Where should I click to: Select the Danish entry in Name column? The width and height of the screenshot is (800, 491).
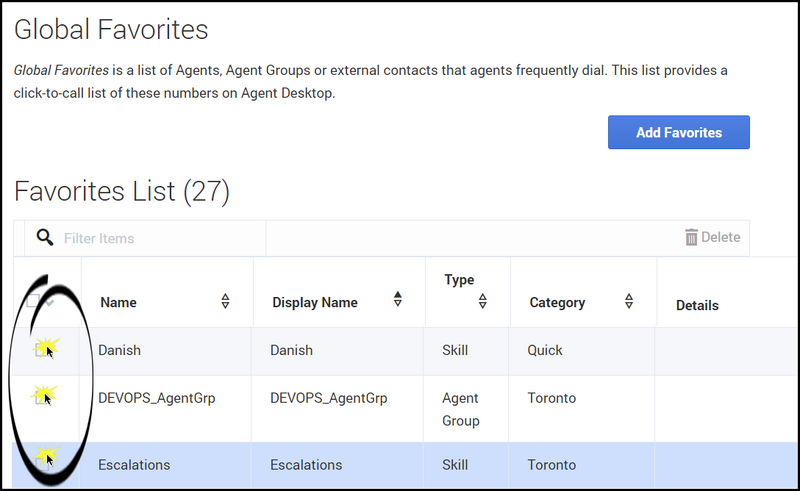point(119,350)
